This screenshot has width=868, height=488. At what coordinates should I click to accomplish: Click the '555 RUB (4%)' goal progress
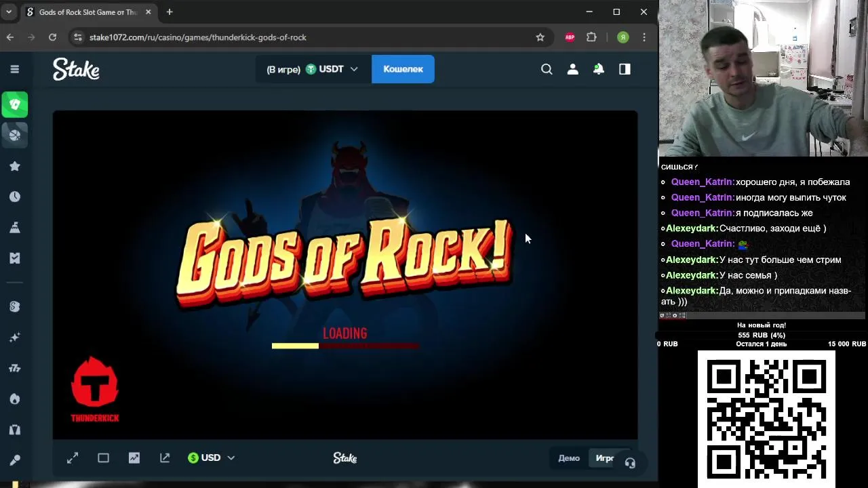(762, 335)
